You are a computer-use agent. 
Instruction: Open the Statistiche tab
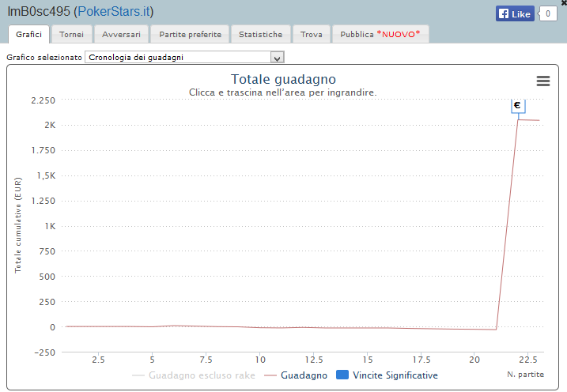[260, 35]
